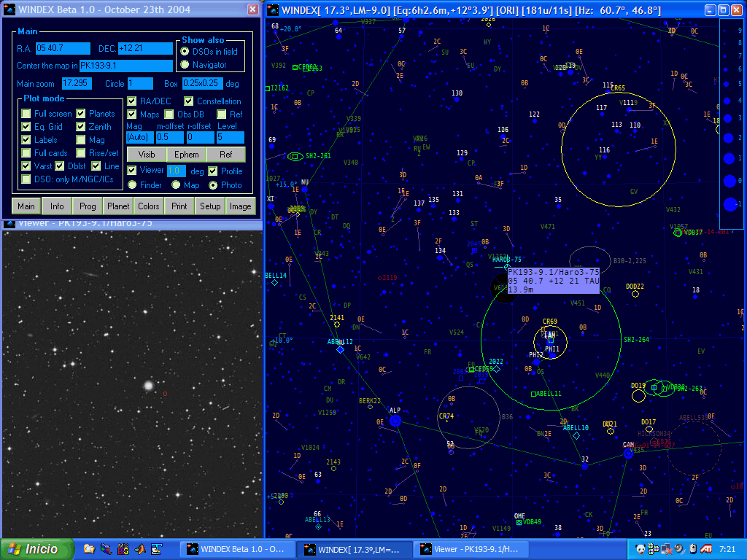
Task: Launch the folder icon in quick launch
Action: click(x=89, y=549)
